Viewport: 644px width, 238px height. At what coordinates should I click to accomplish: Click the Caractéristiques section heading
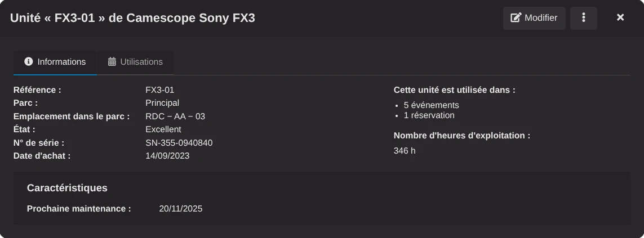pos(67,188)
